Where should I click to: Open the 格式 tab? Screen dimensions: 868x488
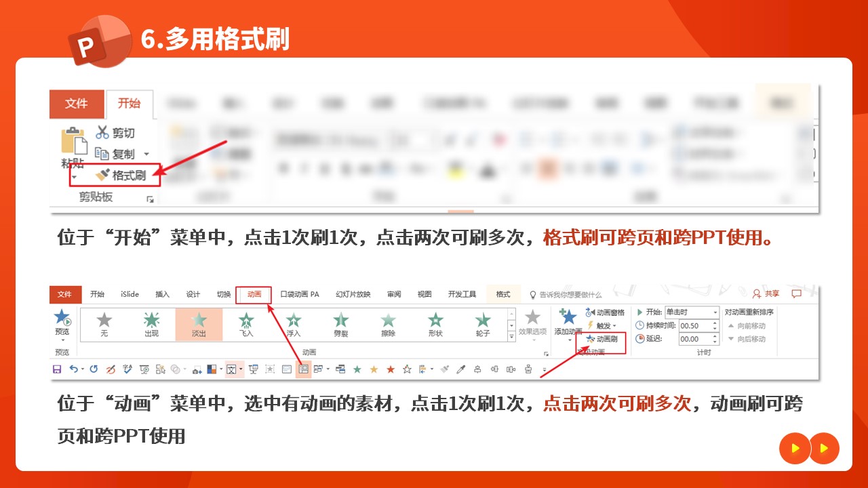503,294
